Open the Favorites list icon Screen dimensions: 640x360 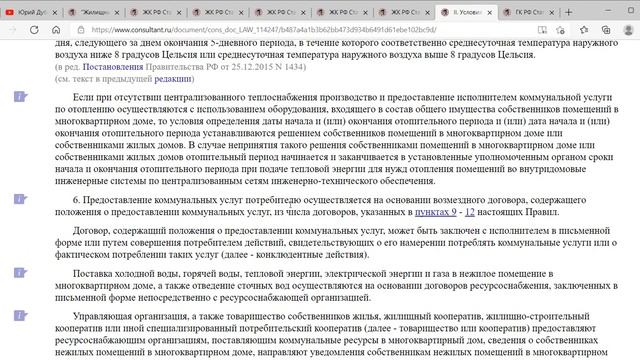584,30
